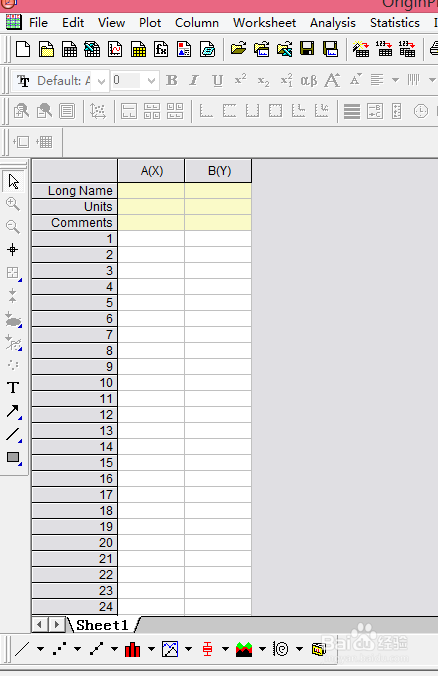Click the Open Template icon
Viewport: 438px width, 676px height.
pos(261,49)
